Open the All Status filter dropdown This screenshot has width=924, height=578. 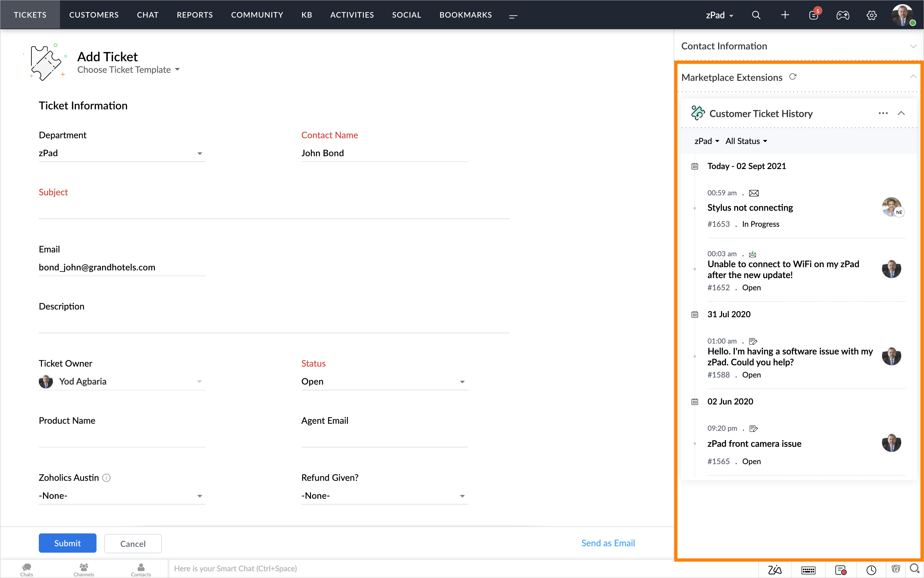coord(746,141)
